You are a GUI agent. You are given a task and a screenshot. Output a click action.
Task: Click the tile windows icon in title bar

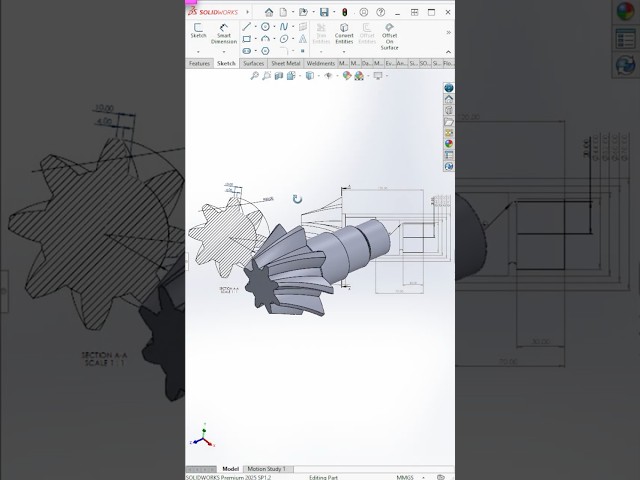pos(414,12)
